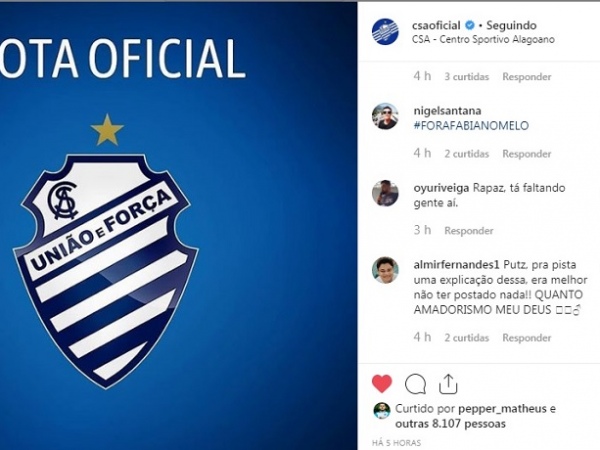The height and width of the screenshot is (450, 600).
Task: Open oyuriveiga's avatar picture
Action: (x=385, y=193)
